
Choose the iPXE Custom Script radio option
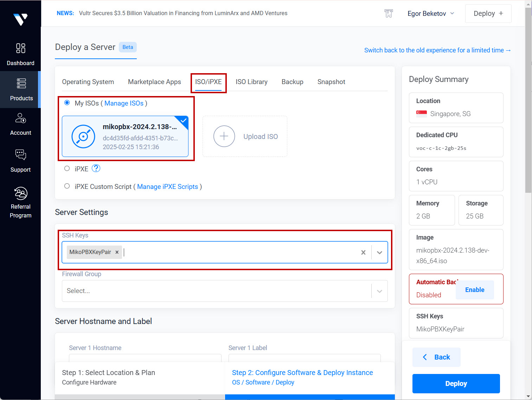pos(67,186)
